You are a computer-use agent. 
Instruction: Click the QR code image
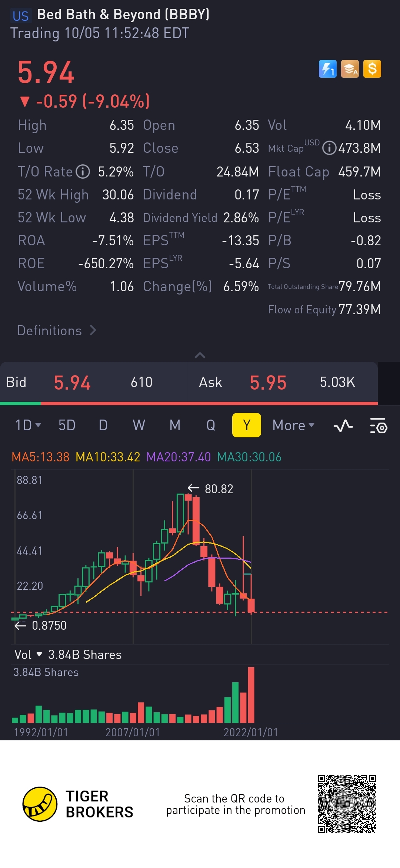pyautogui.click(x=347, y=804)
